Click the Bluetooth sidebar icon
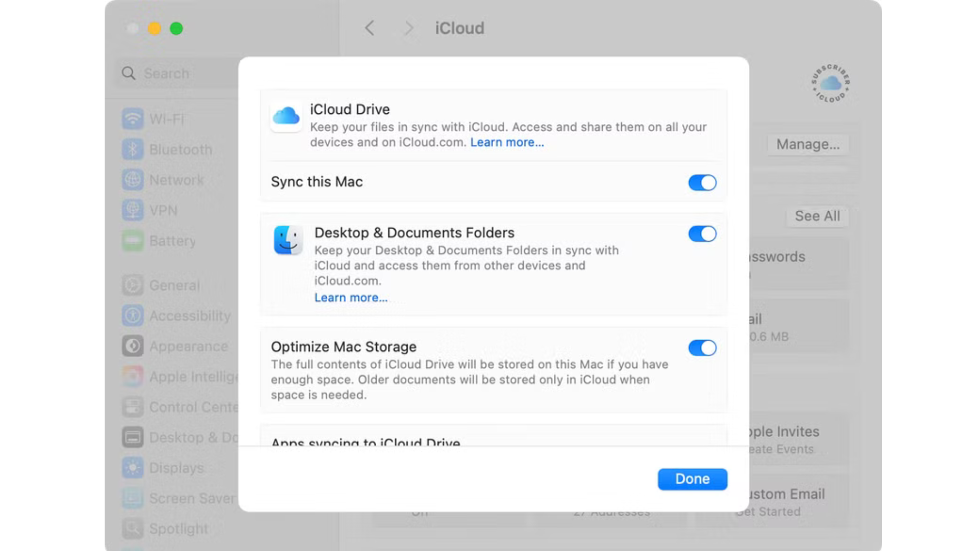This screenshot has height=551, width=980. [133, 149]
